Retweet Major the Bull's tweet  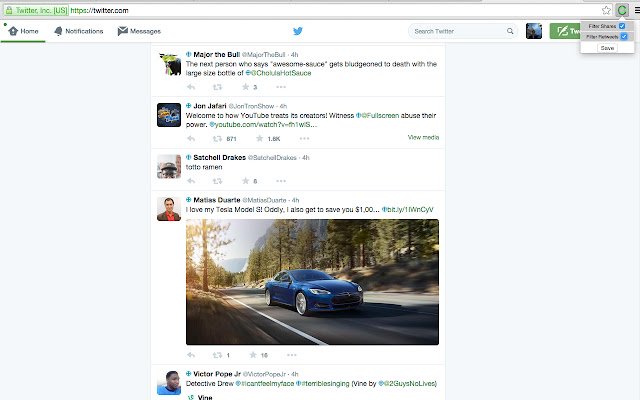coord(218,87)
